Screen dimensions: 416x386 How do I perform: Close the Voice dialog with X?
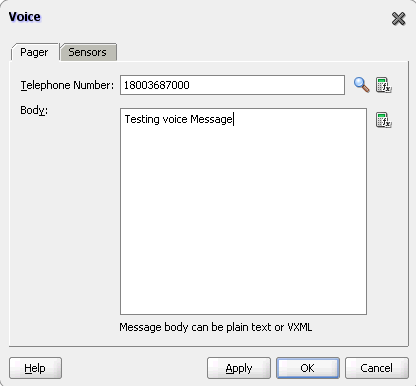(x=398, y=19)
